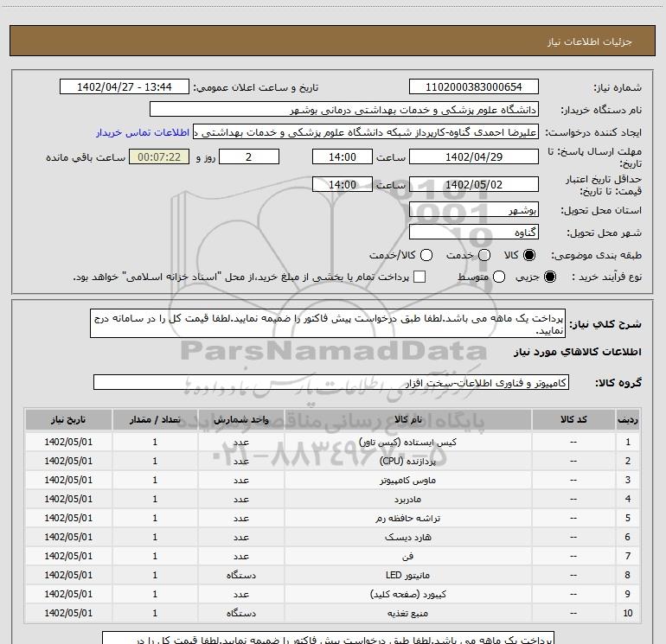666x644 pixels.
Task: Click the شماره نیاز number field
Action: coord(473,87)
